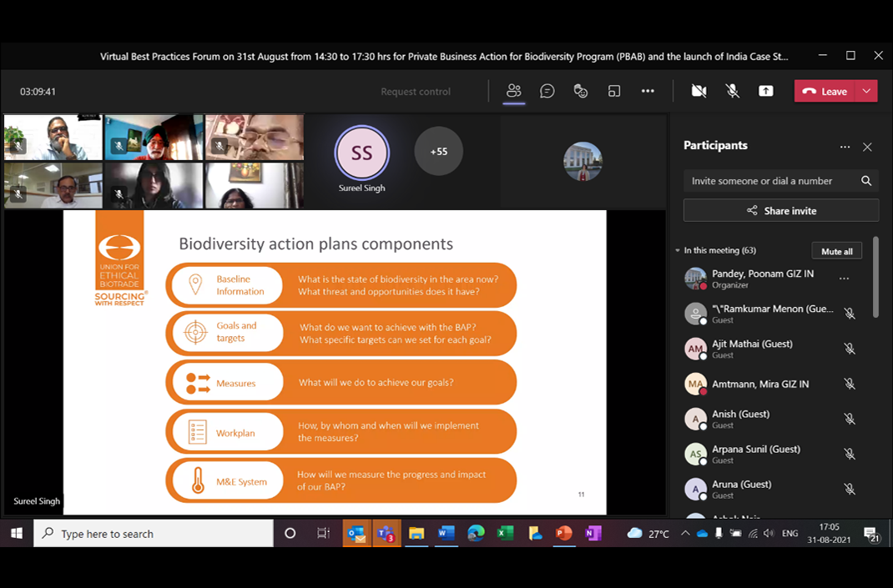Open More actions ellipsis in meeting toolbar
The image size is (893, 588).
click(x=648, y=91)
